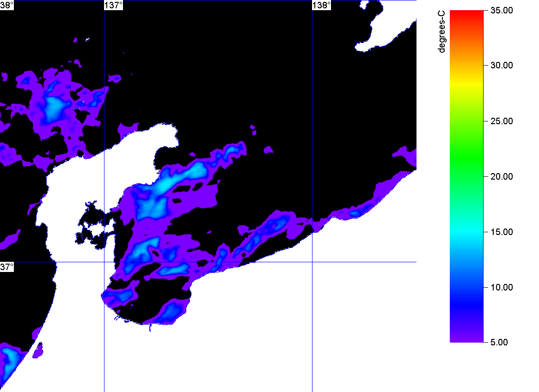Click the 10.00 colorbar tick label

coord(502,287)
